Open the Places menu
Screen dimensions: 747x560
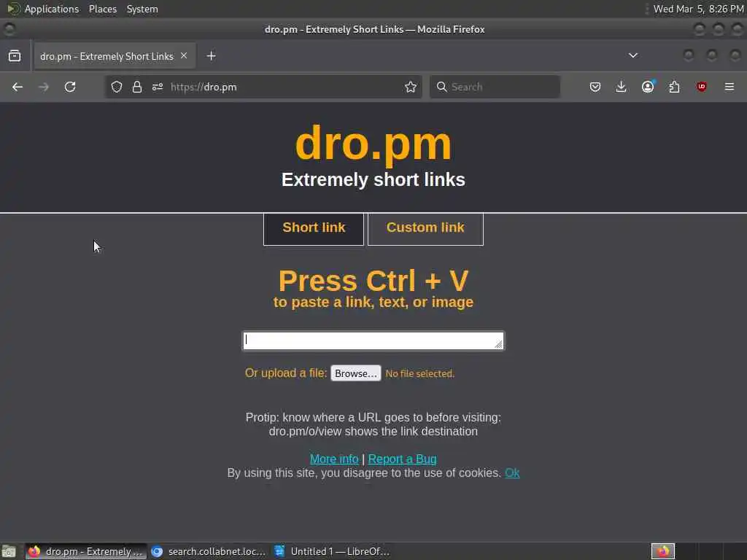102,9
